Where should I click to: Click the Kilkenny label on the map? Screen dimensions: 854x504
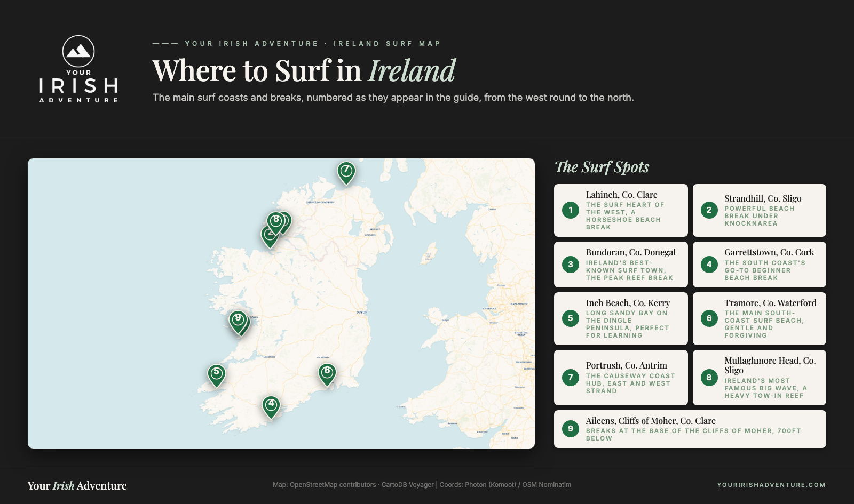coord(323,358)
